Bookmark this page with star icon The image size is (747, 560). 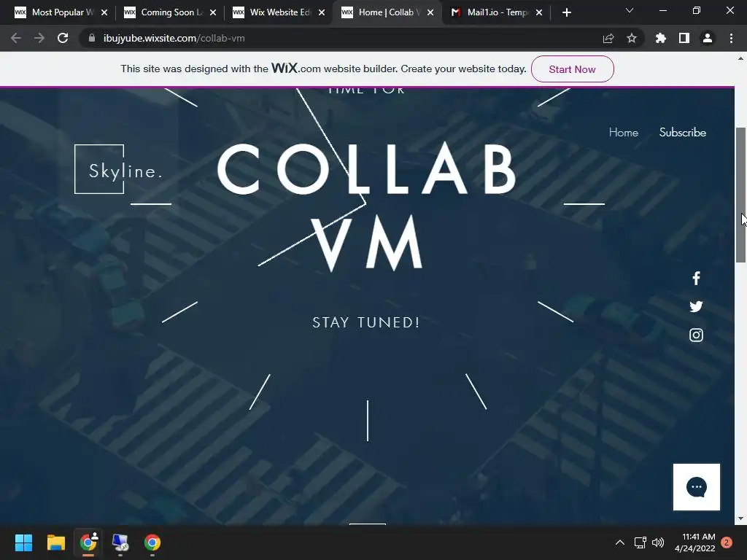pos(632,38)
